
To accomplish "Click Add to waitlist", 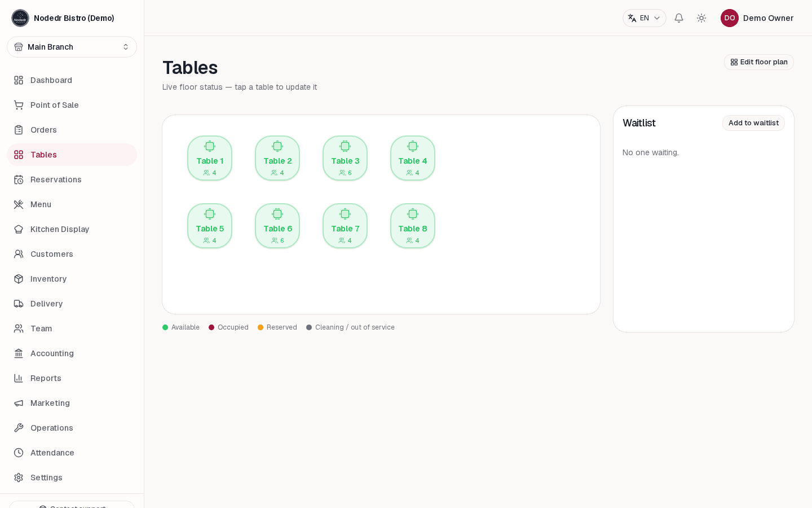I will (x=753, y=123).
